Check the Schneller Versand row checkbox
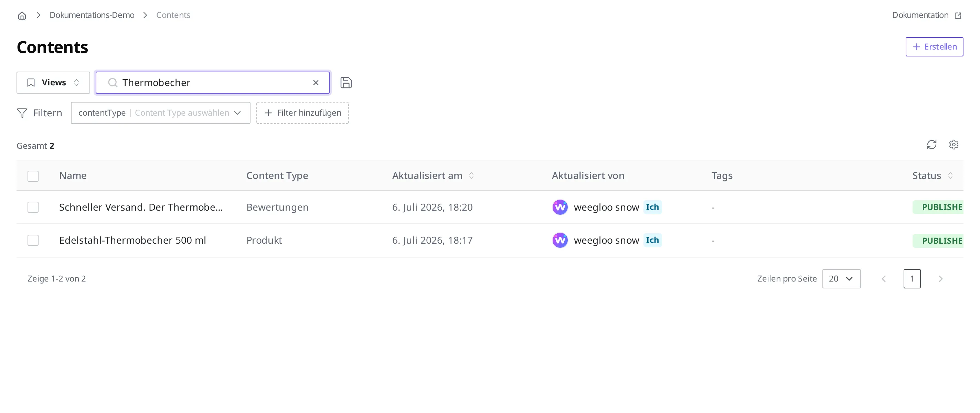Viewport: 980px width, 413px height. point(33,207)
